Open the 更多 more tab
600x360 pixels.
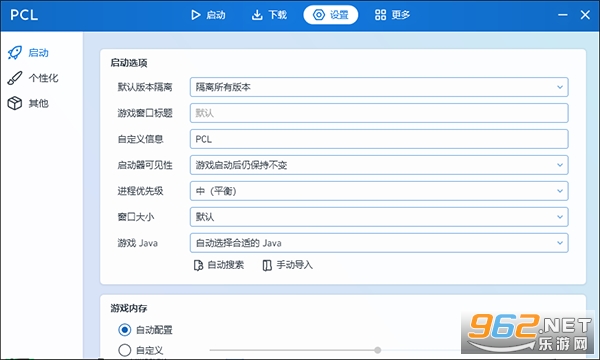pos(392,15)
